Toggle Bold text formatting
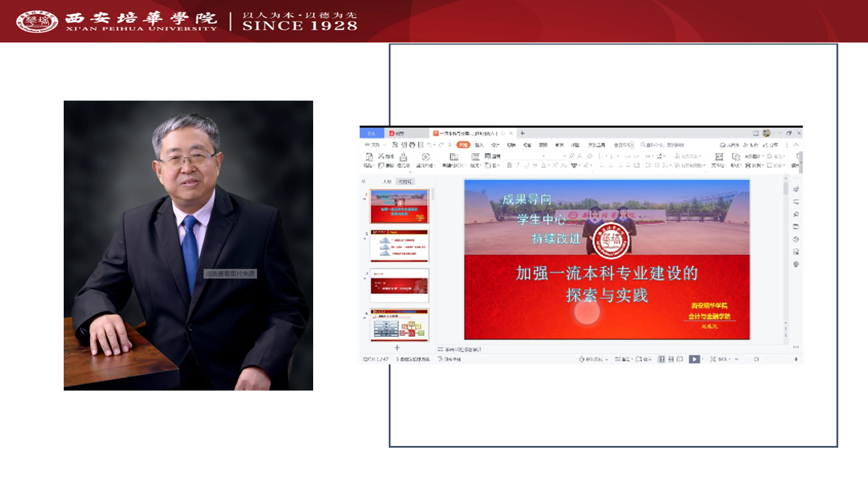Image resolution: width=868 pixels, height=487 pixels. pos(509,166)
